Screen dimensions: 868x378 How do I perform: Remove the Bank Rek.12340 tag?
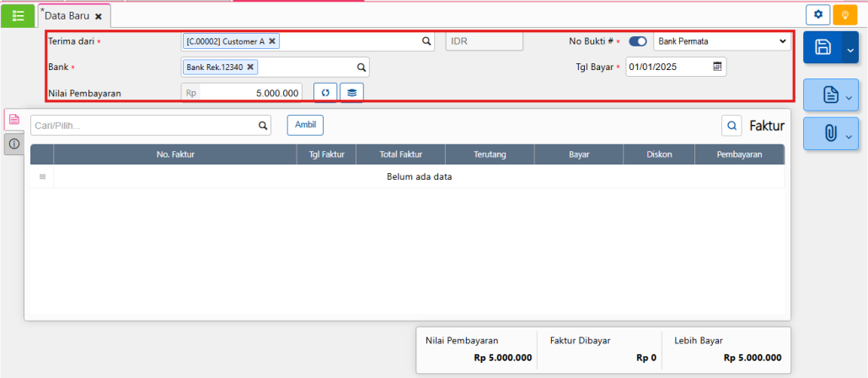(250, 67)
